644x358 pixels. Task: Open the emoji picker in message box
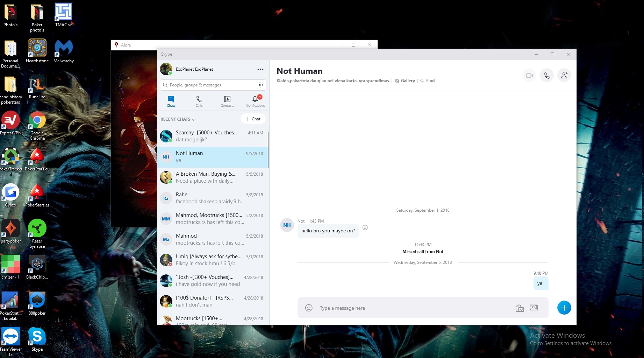(x=309, y=308)
